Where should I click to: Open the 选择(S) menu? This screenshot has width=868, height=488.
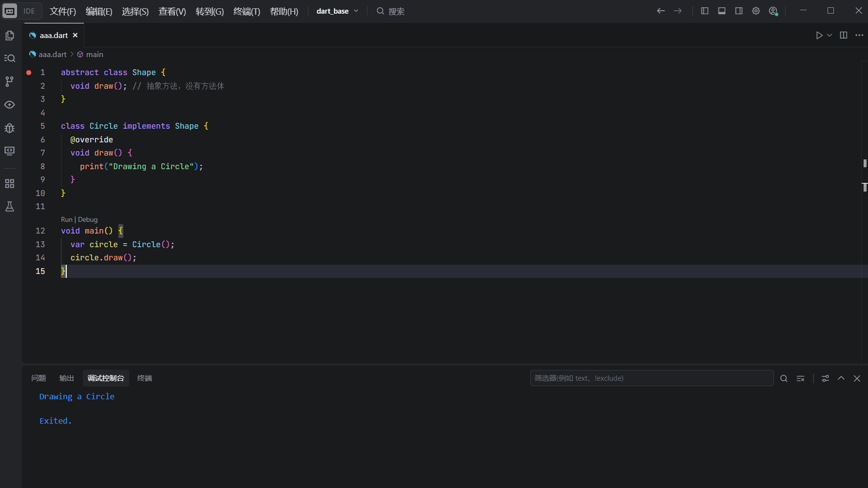(x=135, y=11)
